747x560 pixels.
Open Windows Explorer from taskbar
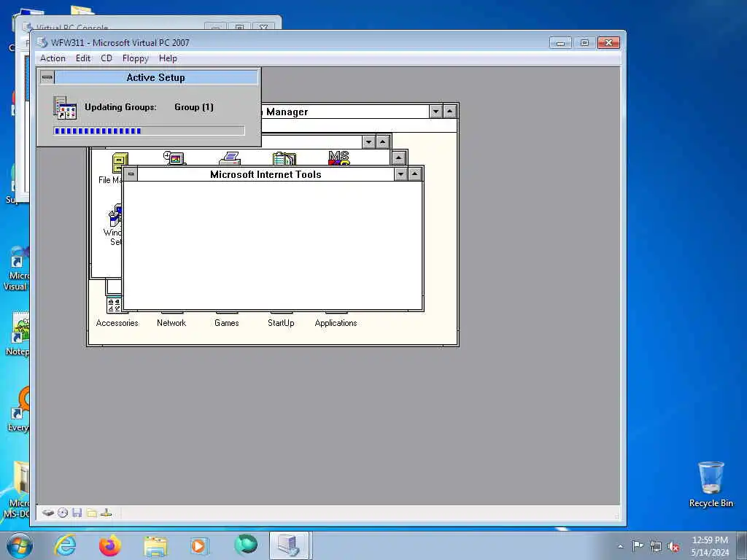[155, 547]
